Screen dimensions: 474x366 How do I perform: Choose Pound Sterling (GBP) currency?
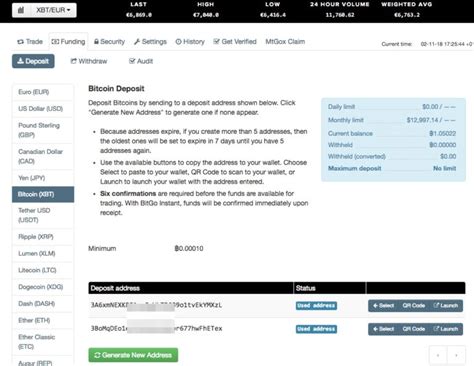click(x=43, y=130)
